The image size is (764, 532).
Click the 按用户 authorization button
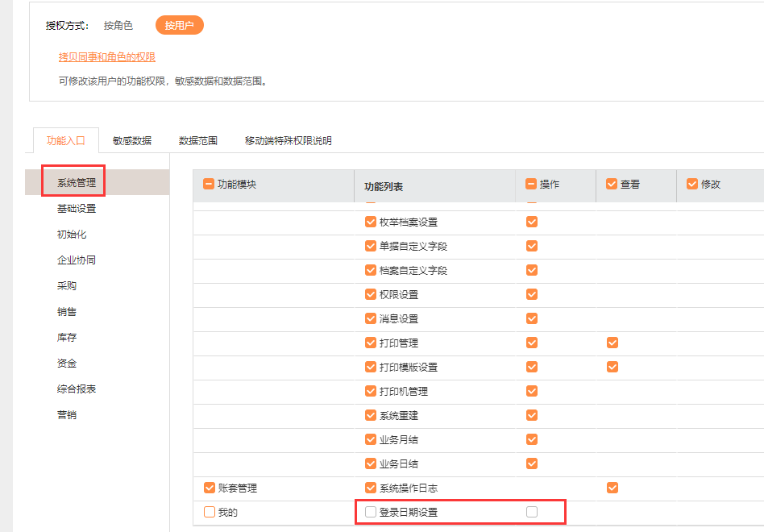(x=180, y=26)
